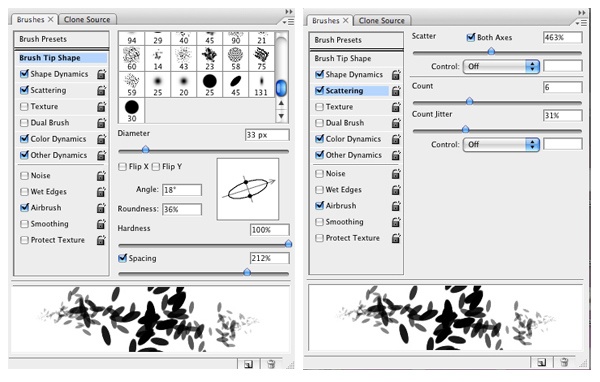Open left panel flyout menu
This screenshot has height=382, width=600.
289,22
